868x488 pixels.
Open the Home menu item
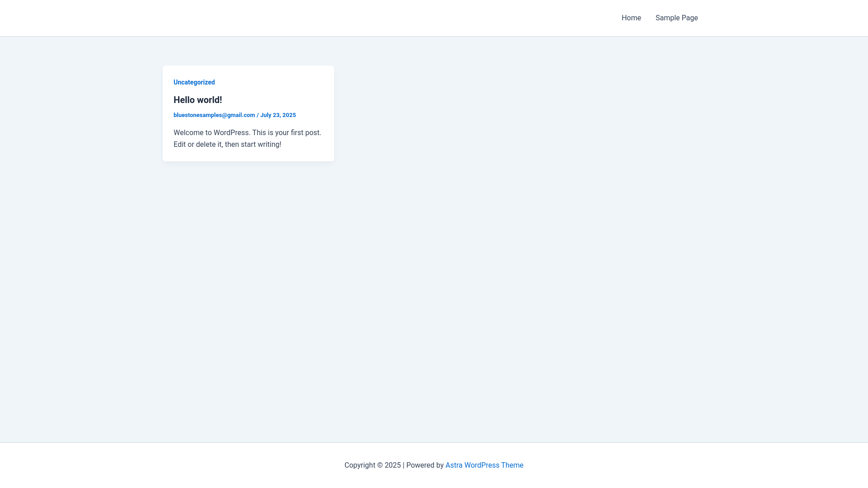click(631, 18)
